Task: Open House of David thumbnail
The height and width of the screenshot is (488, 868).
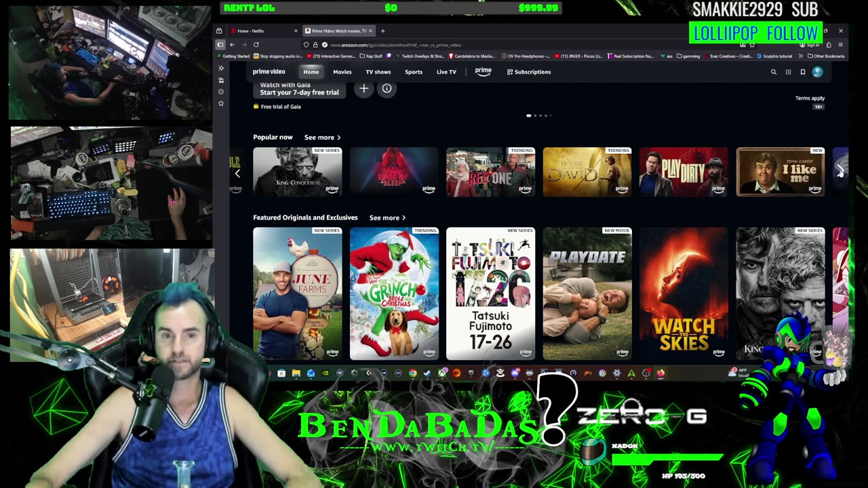Action: pos(587,171)
